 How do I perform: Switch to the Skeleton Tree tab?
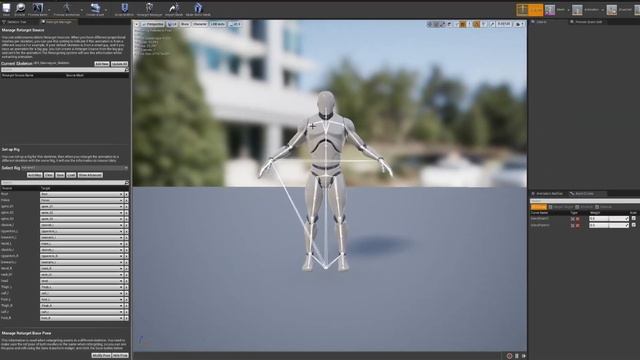[16, 22]
